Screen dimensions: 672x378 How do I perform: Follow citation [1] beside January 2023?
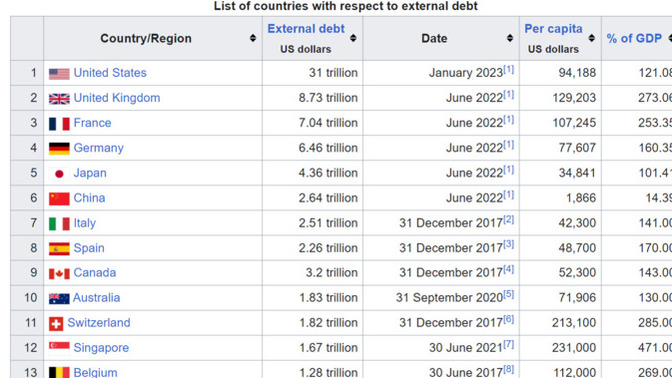click(x=508, y=69)
